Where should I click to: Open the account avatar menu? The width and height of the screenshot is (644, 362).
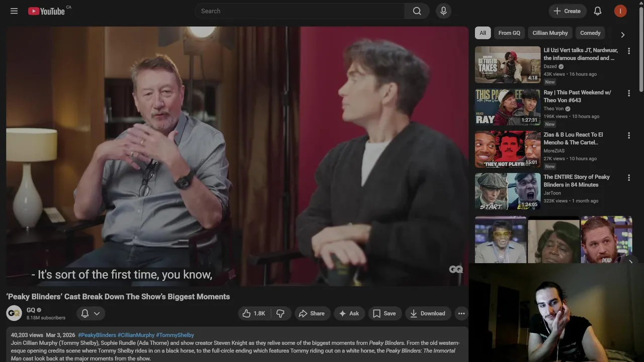[x=620, y=11]
